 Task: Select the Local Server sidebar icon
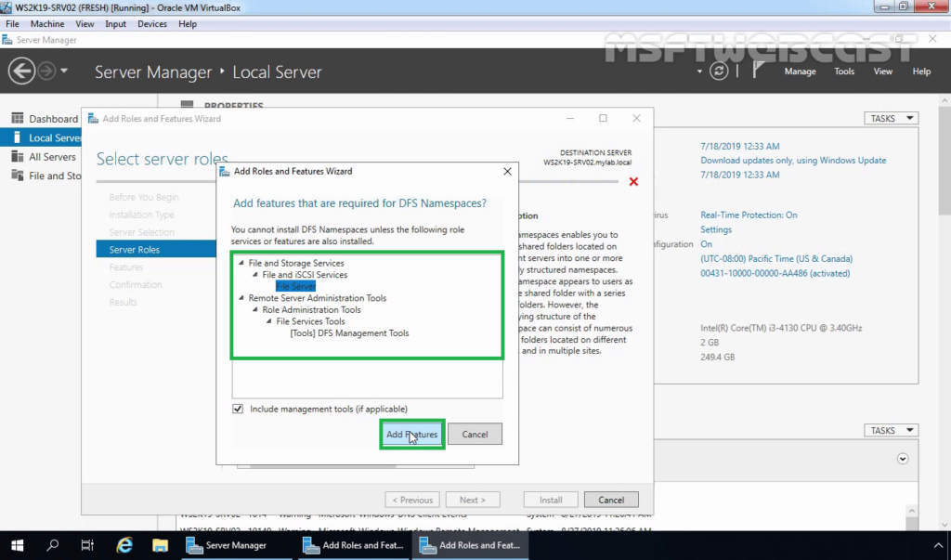point(17,137)
